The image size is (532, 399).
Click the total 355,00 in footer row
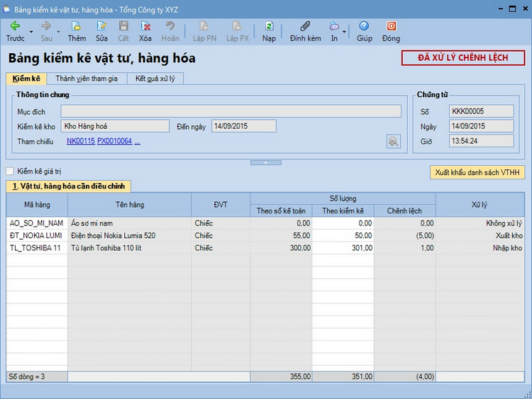click(281, 376)
